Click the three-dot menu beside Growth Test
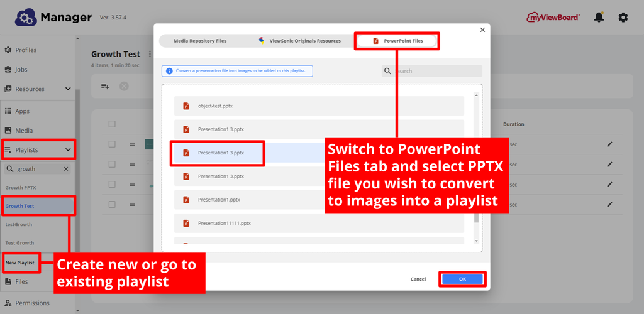Image resolution: width=644 pixels, height=314 pixels. (150, 55)
